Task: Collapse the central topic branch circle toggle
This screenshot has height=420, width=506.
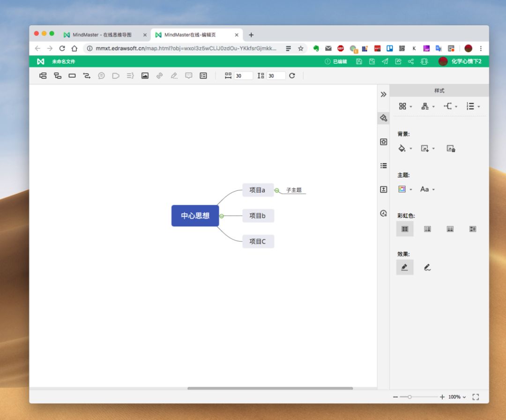Action: pos(222,216)
